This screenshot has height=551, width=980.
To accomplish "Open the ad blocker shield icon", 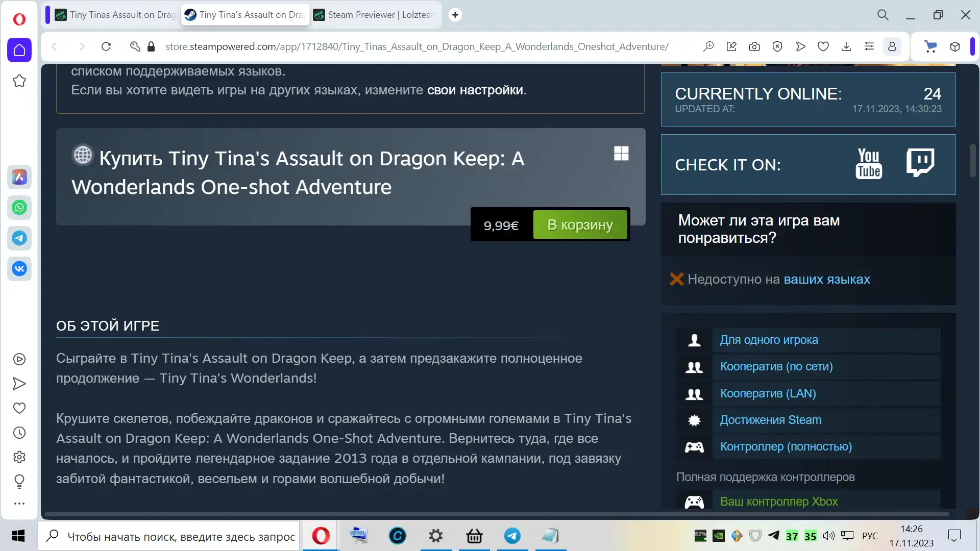I will tap(777, 46).
